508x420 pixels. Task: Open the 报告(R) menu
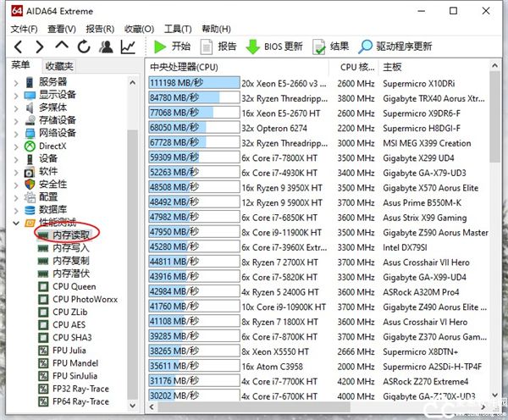100,29
